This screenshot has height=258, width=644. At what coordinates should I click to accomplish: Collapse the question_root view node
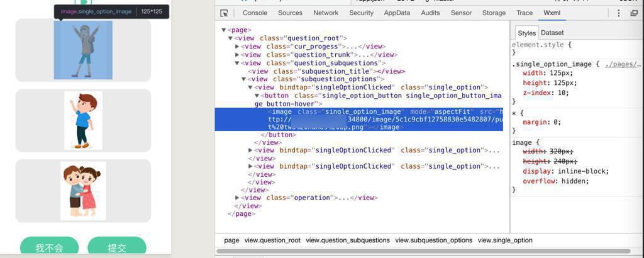[230, 38]
